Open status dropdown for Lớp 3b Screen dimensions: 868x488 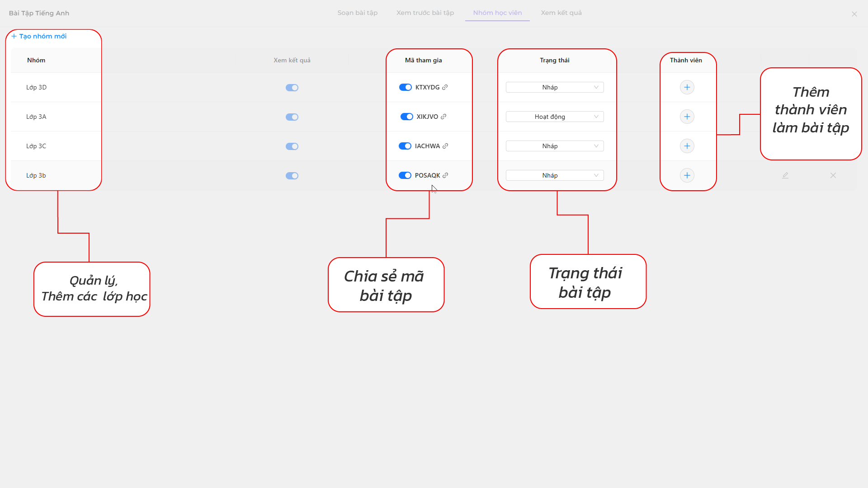tap(554, 175)
